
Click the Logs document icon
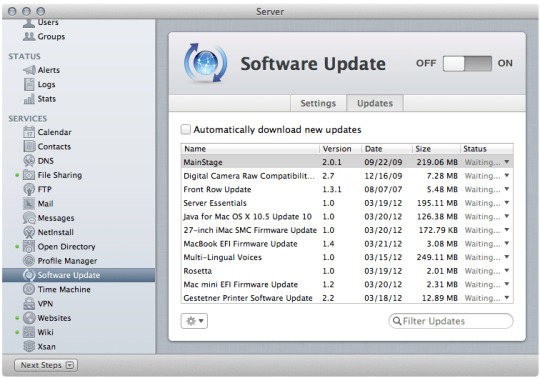29,84
